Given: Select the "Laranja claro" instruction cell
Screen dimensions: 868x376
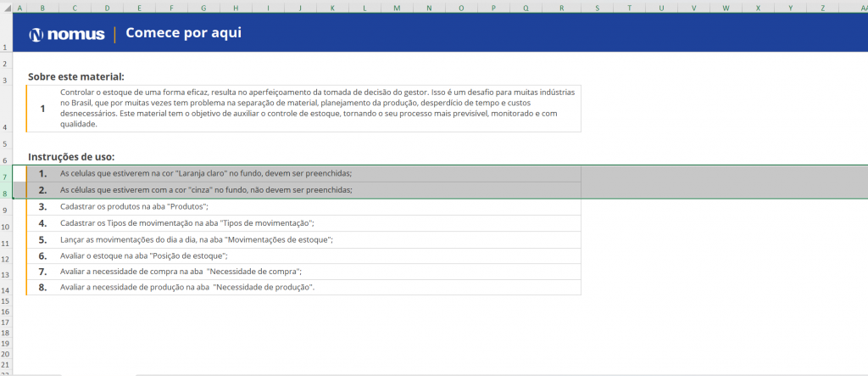Looking at the screenshot, I should [x=206, y=174].
